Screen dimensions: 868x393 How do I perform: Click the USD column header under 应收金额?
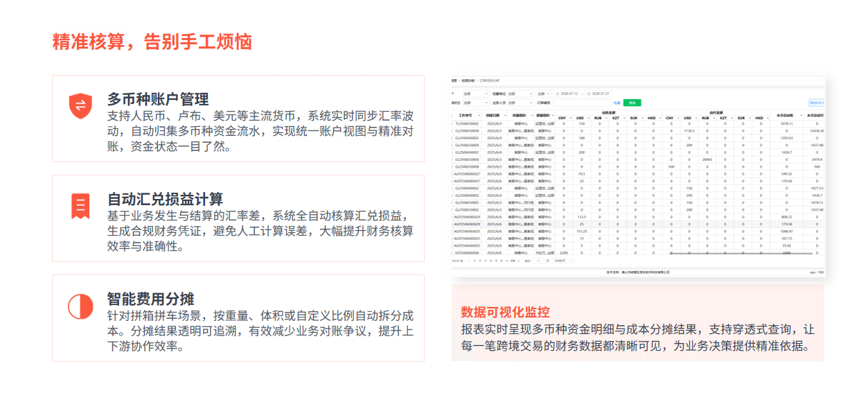pyautogui.click(x=581, y=119)
